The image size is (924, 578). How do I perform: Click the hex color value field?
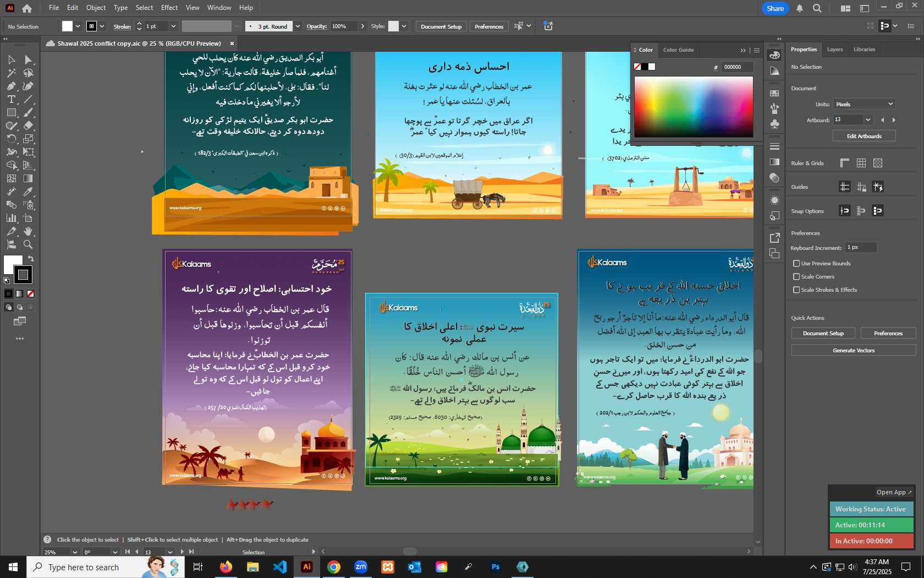coord(736,67)
